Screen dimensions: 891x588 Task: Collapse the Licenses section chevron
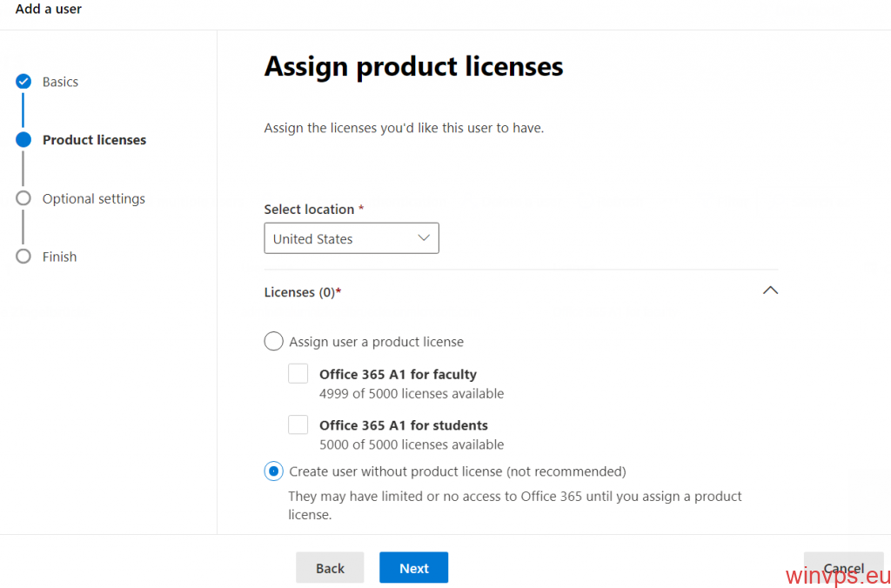pyautogui.click(x=769, y=291)
